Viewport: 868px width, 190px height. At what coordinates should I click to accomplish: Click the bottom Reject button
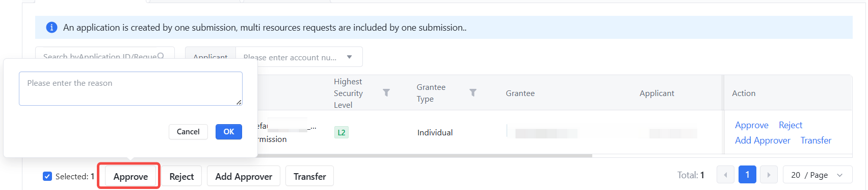click(181, 176)
